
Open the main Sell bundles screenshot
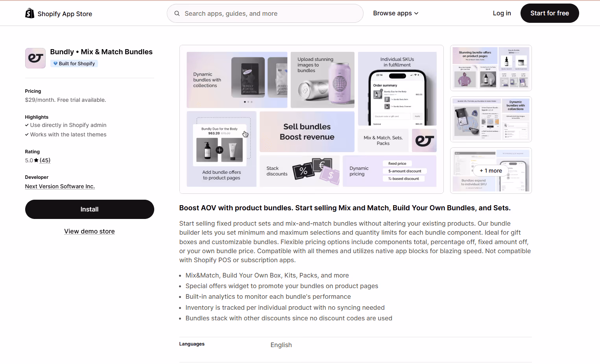[312, 119]
